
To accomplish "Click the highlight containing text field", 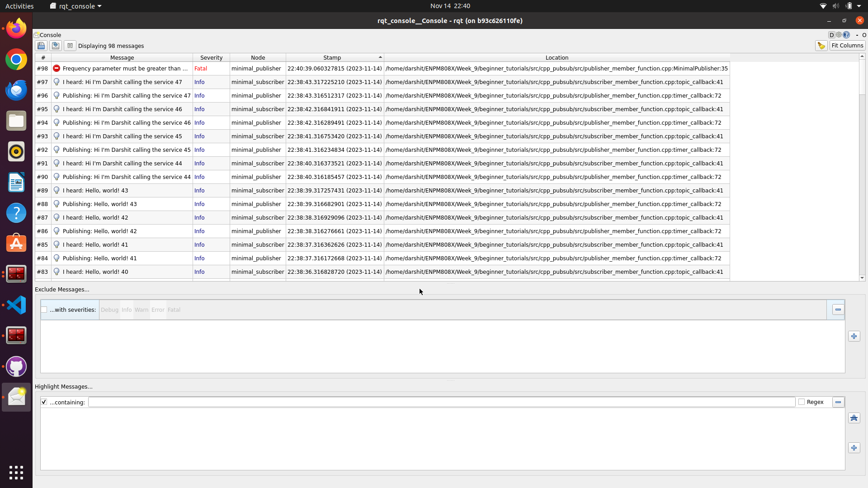I will [x=441, y=402].
